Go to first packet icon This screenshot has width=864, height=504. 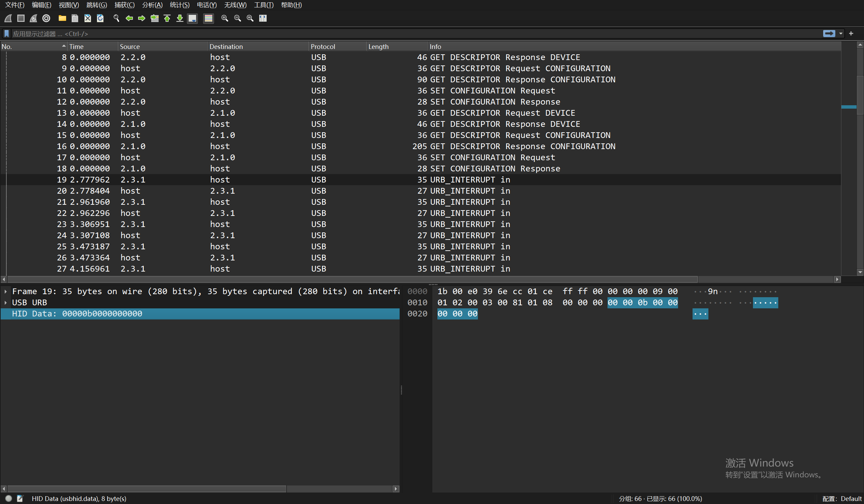click(167, 18)
